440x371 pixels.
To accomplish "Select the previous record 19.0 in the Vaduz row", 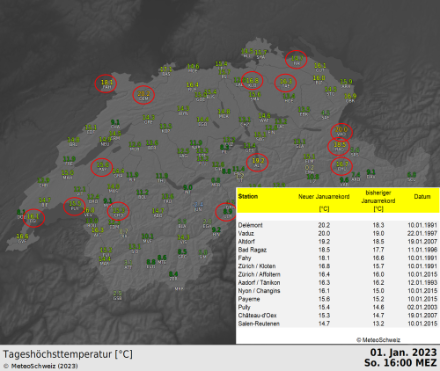I will [x=378, y=233].
